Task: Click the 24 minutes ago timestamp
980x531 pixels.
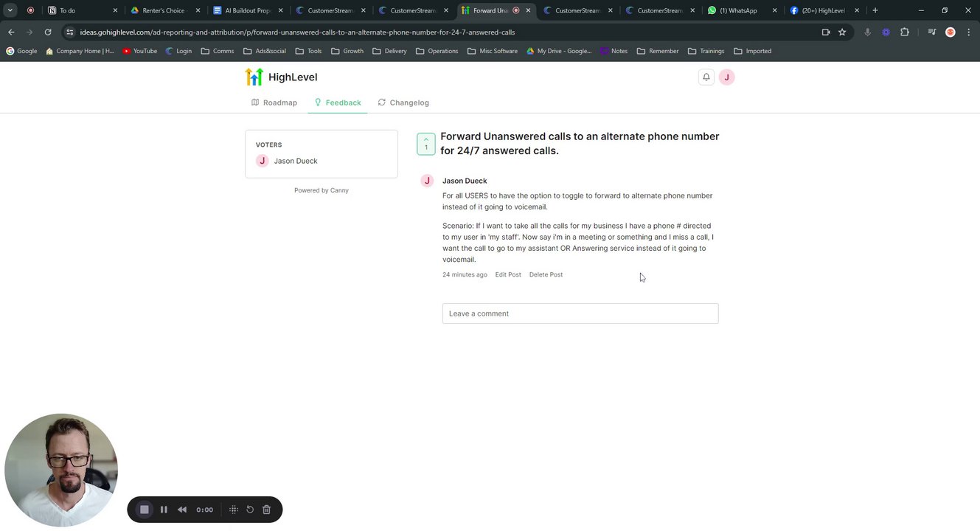Action: [x=465, y=274]
